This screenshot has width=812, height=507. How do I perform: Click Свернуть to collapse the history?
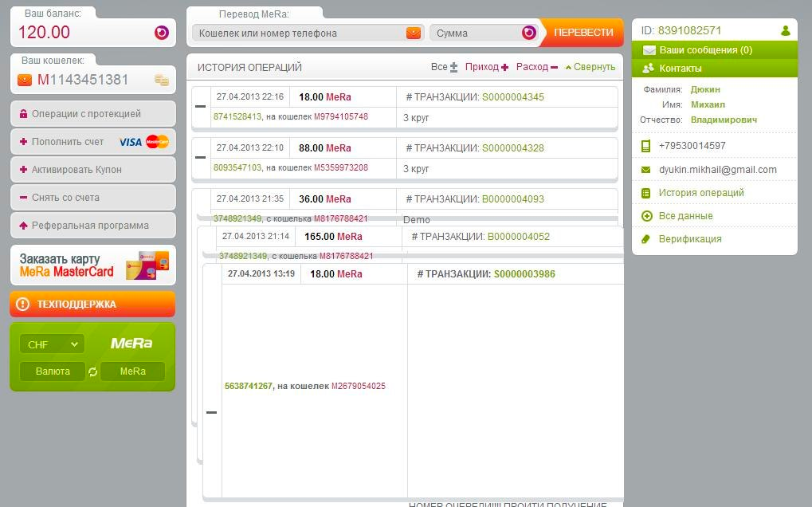click(590, 67)
